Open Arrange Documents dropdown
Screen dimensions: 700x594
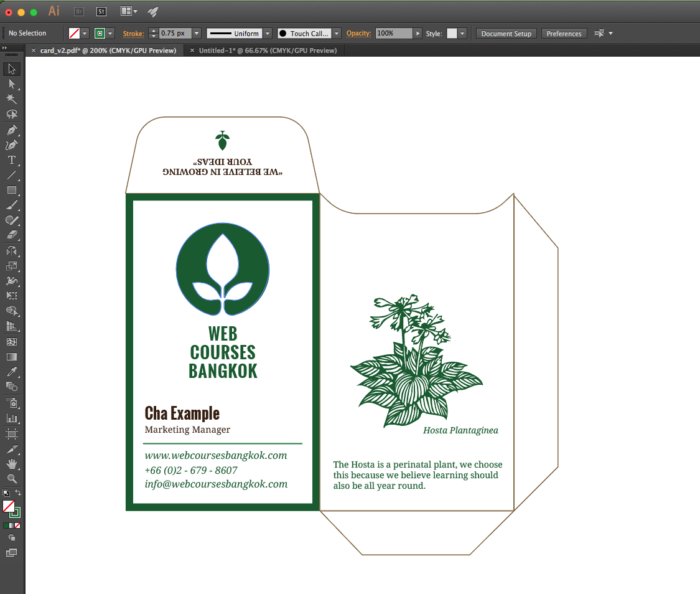point(129,11)
